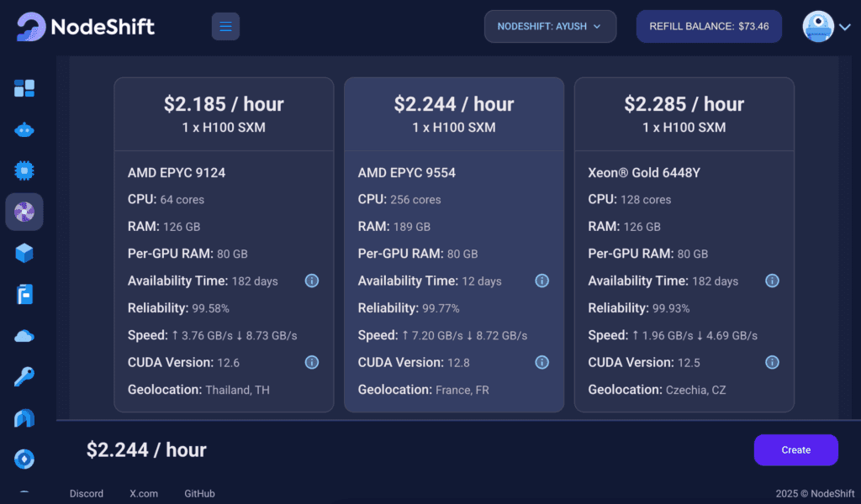
Task: Click the user avatar icon
Action: 818,26
